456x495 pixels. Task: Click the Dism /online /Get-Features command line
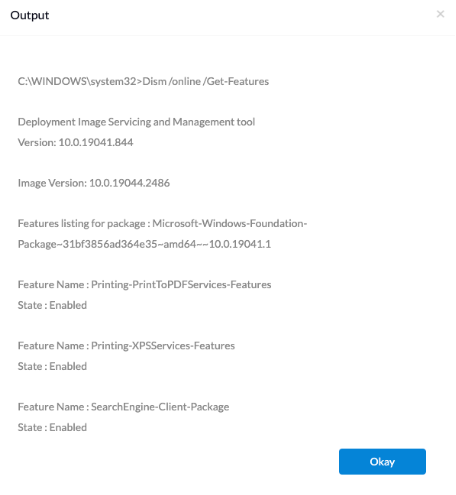(143, 81)
